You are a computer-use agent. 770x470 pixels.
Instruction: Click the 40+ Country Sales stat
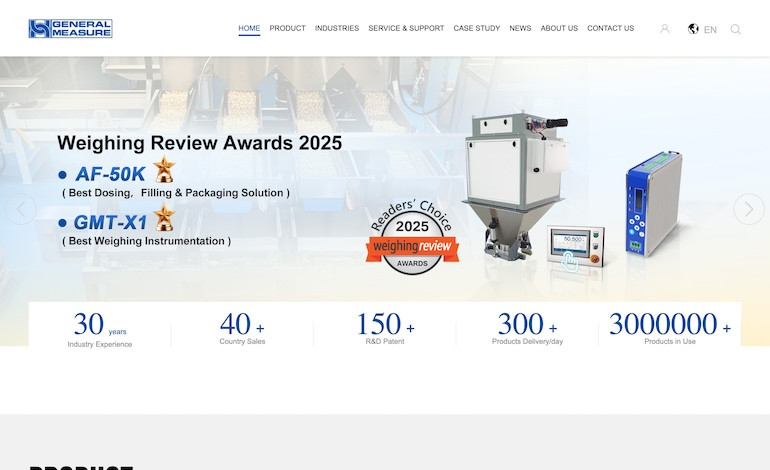(242, 328)
